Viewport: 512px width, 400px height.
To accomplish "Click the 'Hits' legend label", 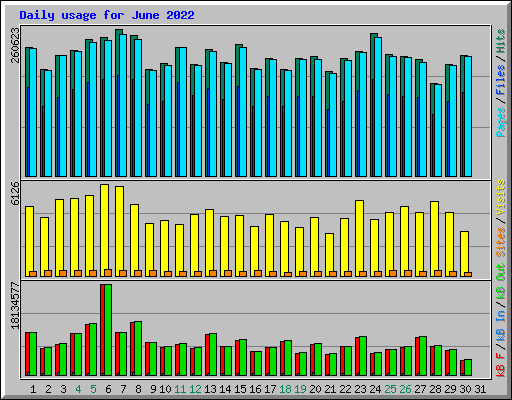I will pos(501,41).
